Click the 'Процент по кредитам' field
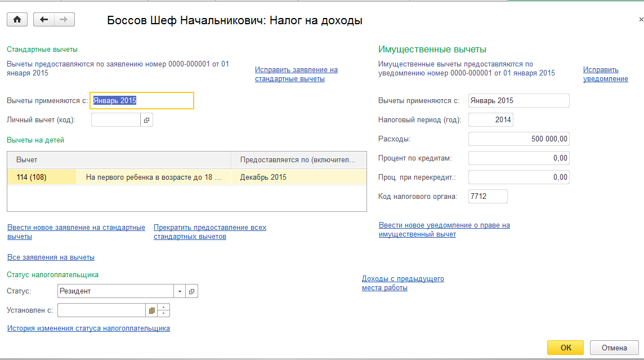Screen dimensions: 644x360 (x=518, y=158)
